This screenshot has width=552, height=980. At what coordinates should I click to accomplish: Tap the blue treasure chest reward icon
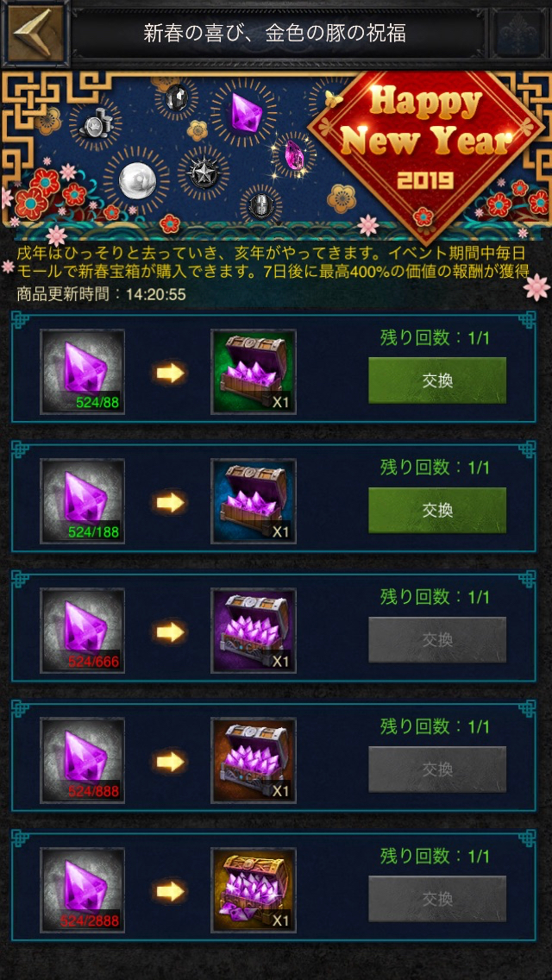[x=254, y=501]
